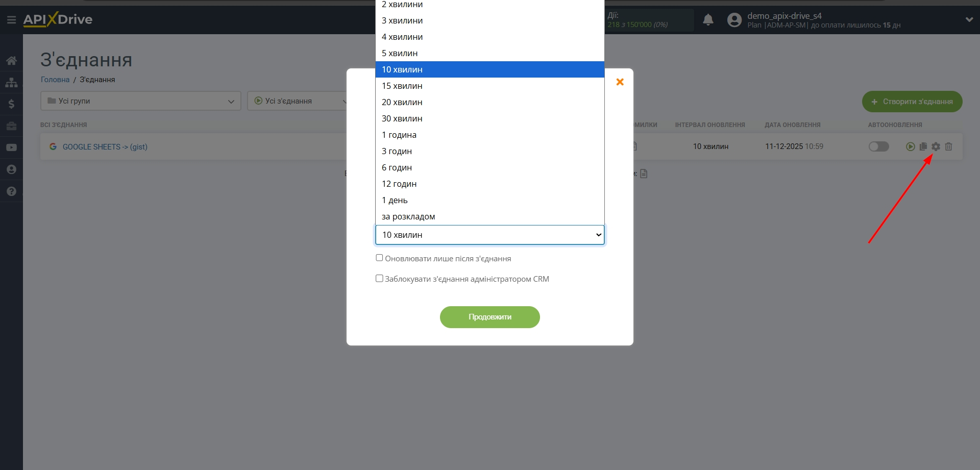
Task: Open the billing dollar icon in sidebar
Action: point(11,104)
